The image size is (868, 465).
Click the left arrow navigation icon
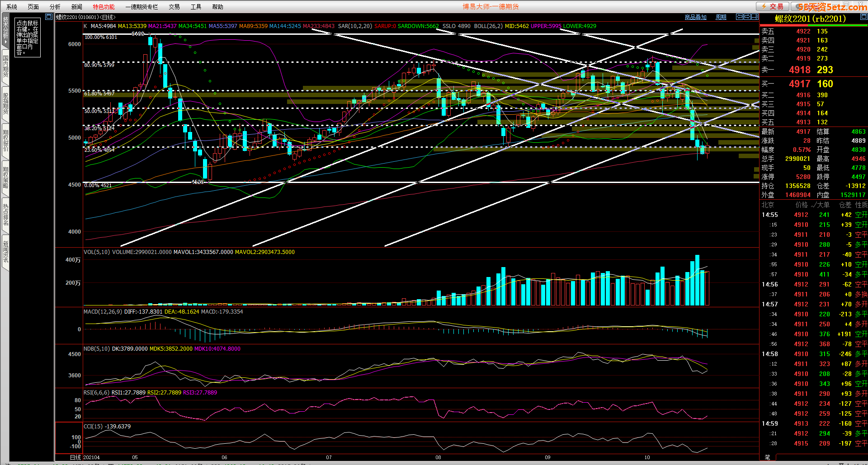pyautogui.click(x=740, y=17)
